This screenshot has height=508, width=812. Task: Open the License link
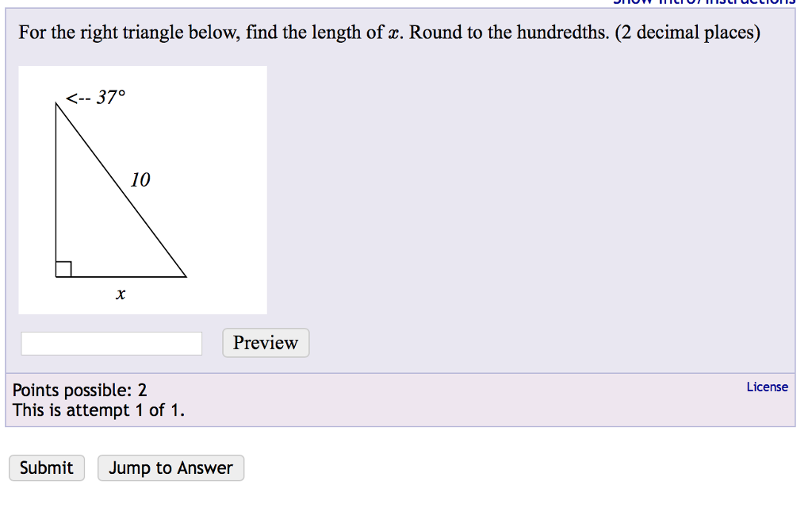pyautogui.click(x=767, y=387)
